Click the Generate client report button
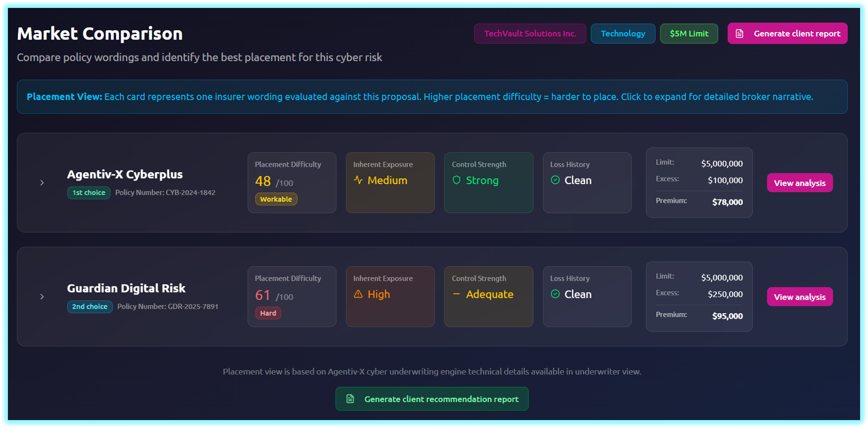The height and width of the screenshot is (428, 868). point(787,34)
